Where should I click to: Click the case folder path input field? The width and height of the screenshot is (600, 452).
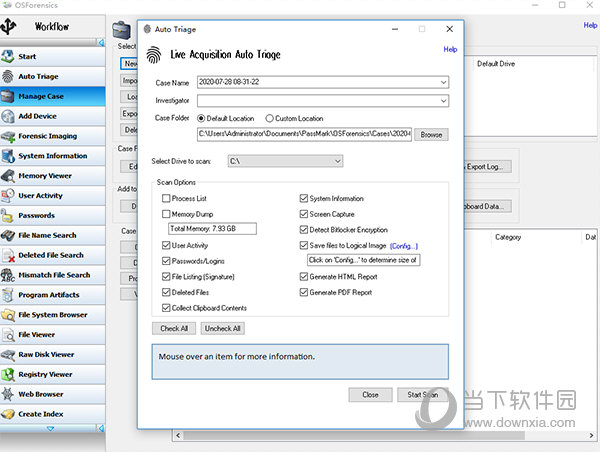305,134
